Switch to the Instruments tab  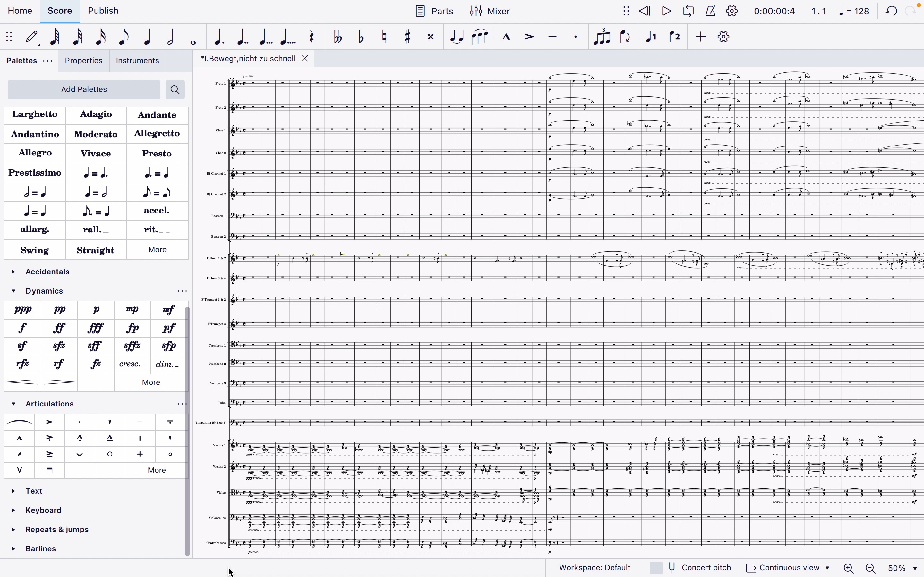138,61
